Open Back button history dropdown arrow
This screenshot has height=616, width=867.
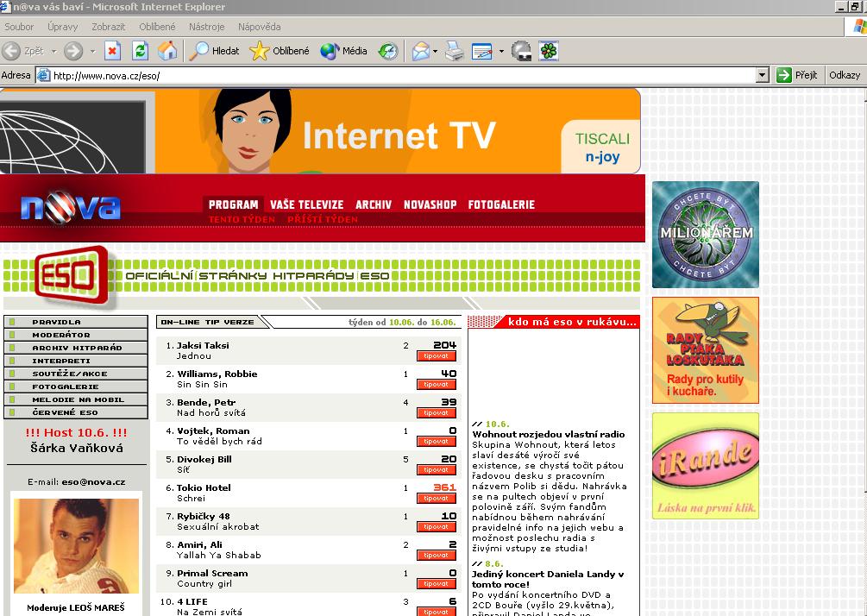point(54,52)
